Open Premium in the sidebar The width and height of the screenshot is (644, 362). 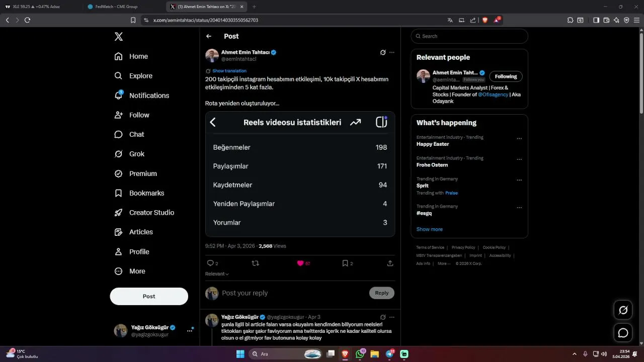(x=136, y=173)
